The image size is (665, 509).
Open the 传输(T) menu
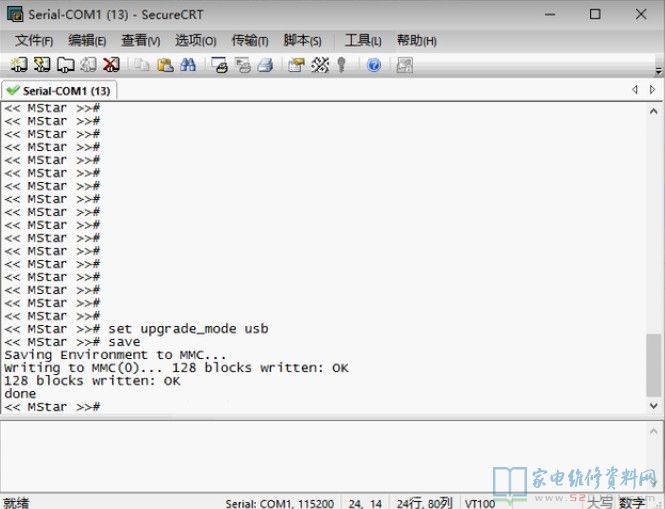pos(249,41)
